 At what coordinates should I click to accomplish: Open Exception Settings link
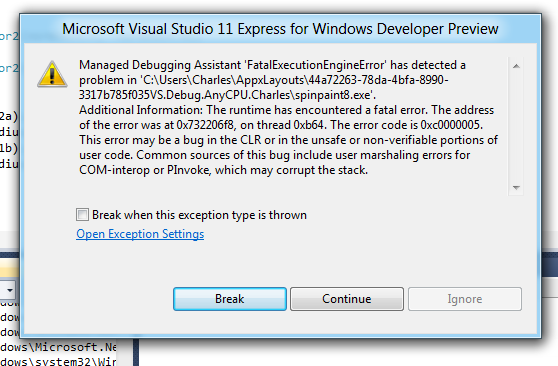[x=140, y=234]
